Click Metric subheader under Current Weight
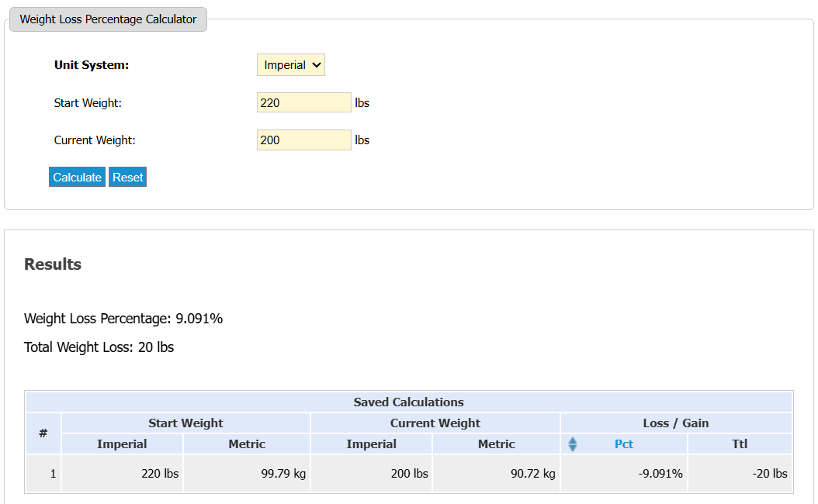 pyautogui.click(x=496, y=444)
